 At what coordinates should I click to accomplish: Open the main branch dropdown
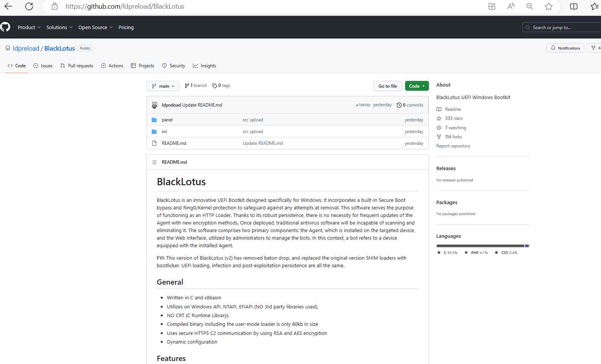[x=163, y=86]
